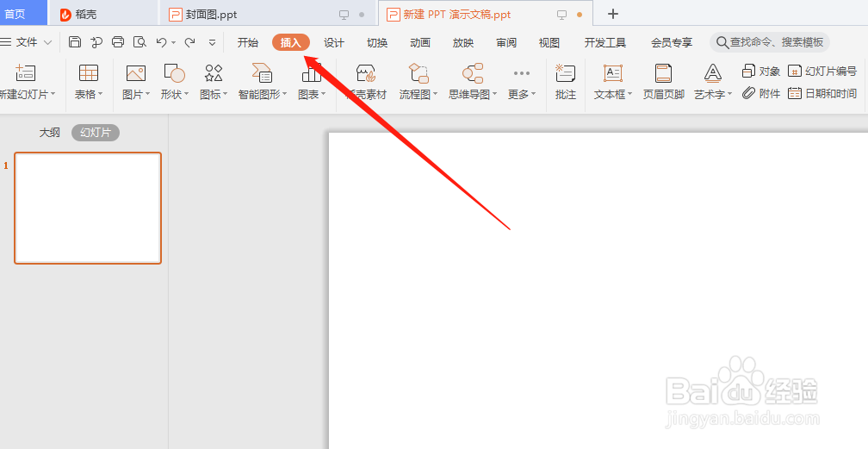Click the Redo arrow icon
The image size is (868, 449).
click(189, 42)
